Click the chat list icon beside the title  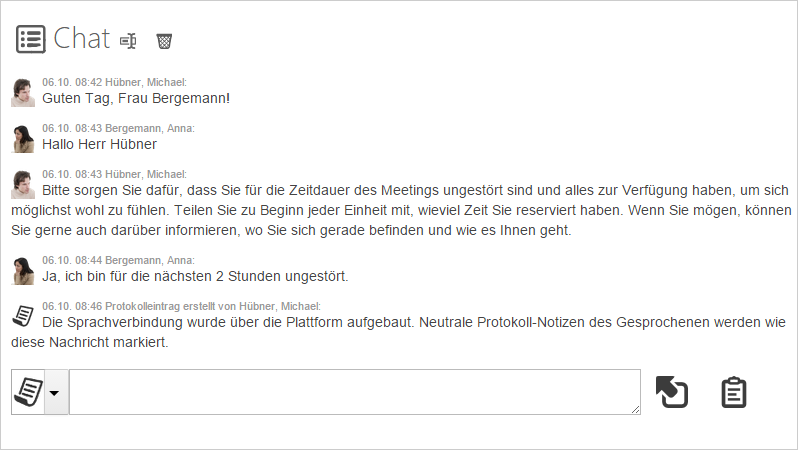click(x=31, y=39)
